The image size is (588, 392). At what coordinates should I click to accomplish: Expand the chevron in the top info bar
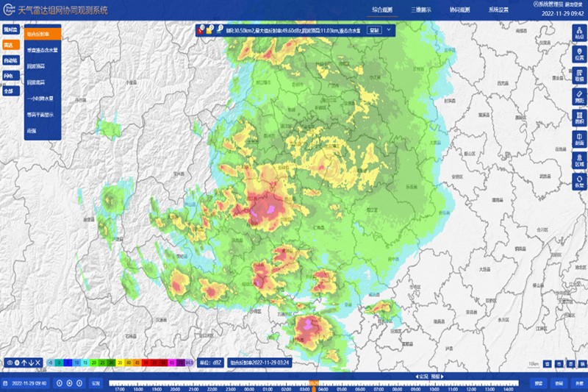pos(389,30)
